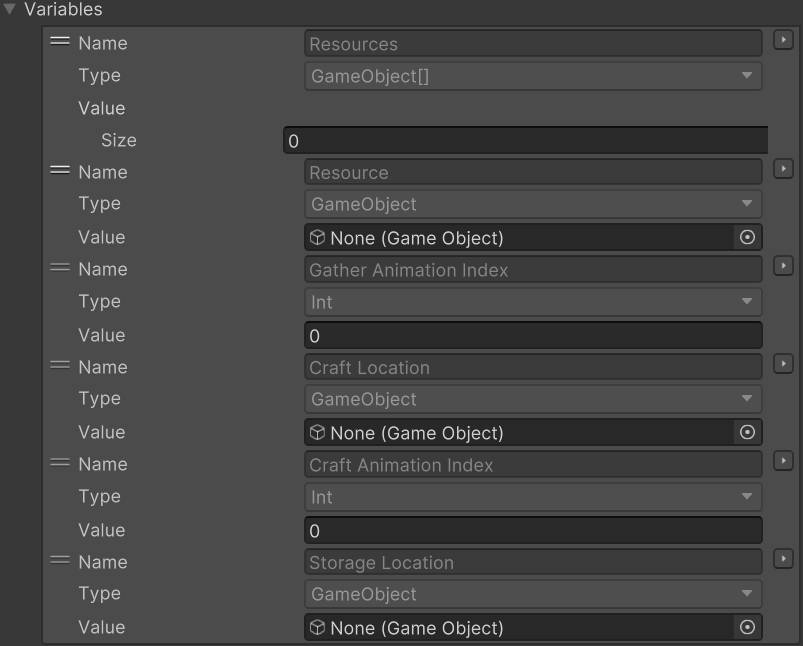Click the drag handle beside the Resource variable
Image resolution: width=803 pixels, height=646 pixels.
pos(60,172)
